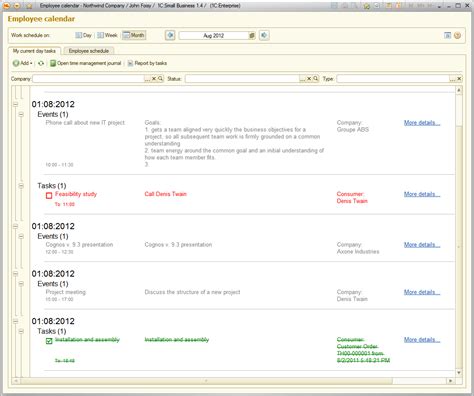
Task: Go to the previous period arrow
Action: coord(170,35)
